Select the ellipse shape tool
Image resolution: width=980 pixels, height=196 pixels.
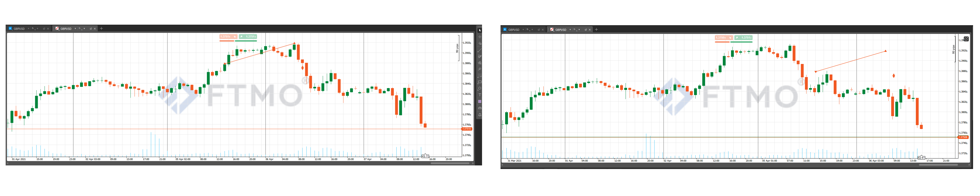pos(480,88)
